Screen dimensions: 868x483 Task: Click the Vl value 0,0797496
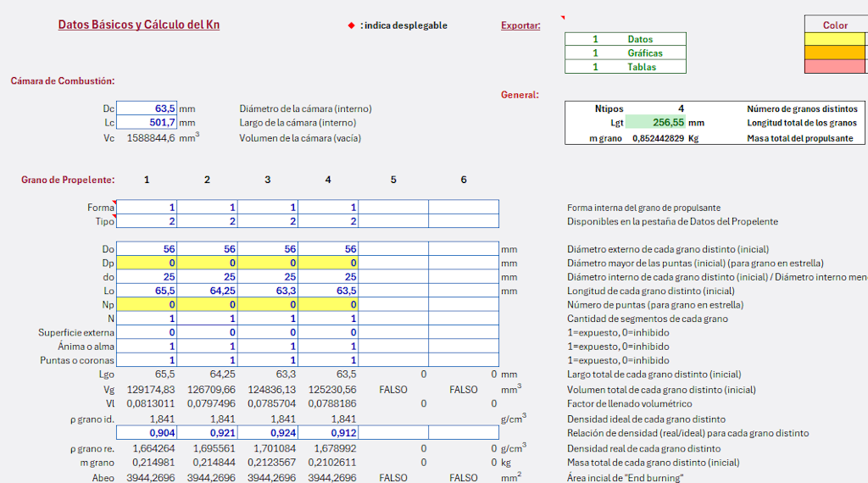tap(211, 403)
